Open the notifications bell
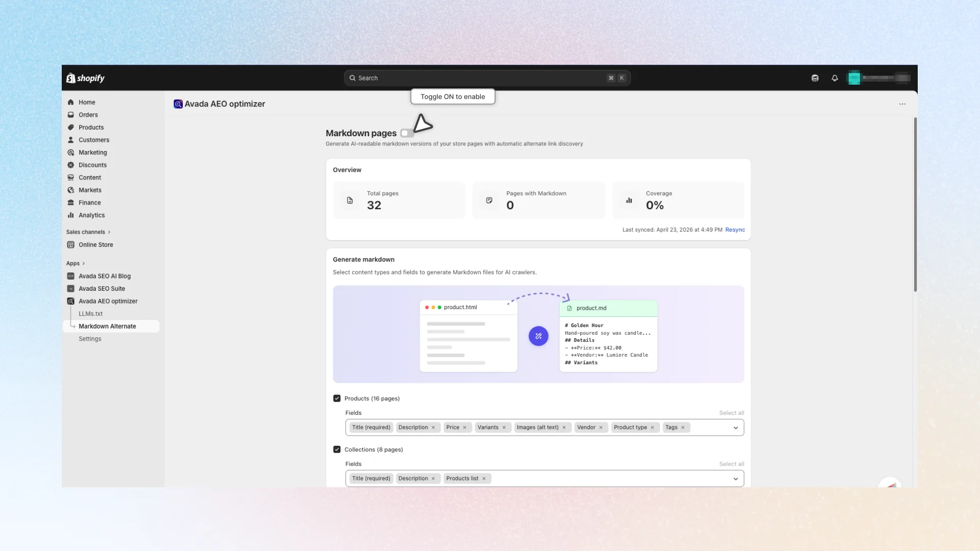 click(x=835, y=78)
